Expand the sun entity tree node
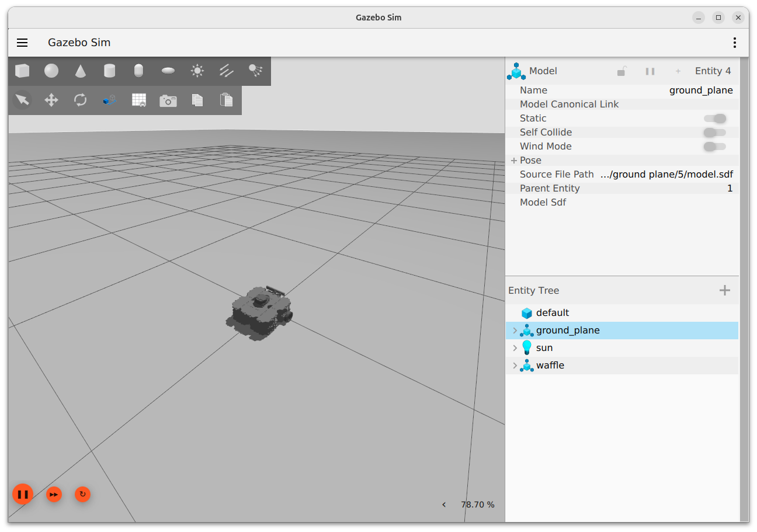Screen dimensions: 757x532 point(515,348)
